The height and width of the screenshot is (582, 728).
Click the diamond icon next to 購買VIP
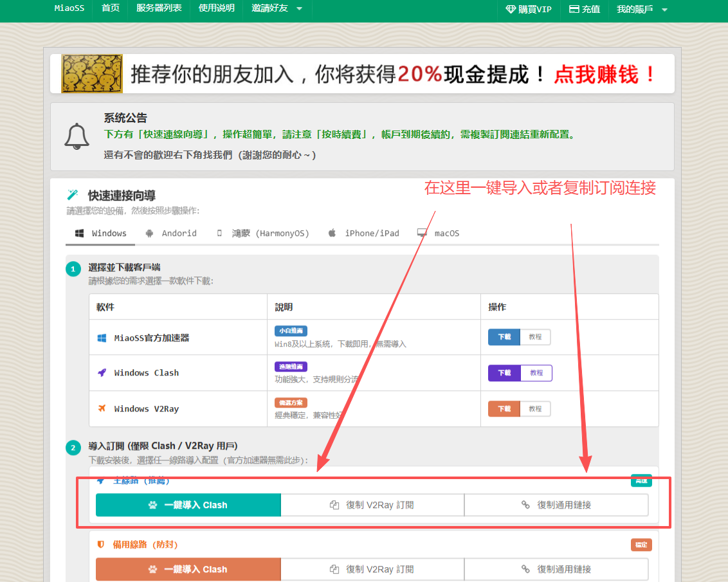(511, 9)
